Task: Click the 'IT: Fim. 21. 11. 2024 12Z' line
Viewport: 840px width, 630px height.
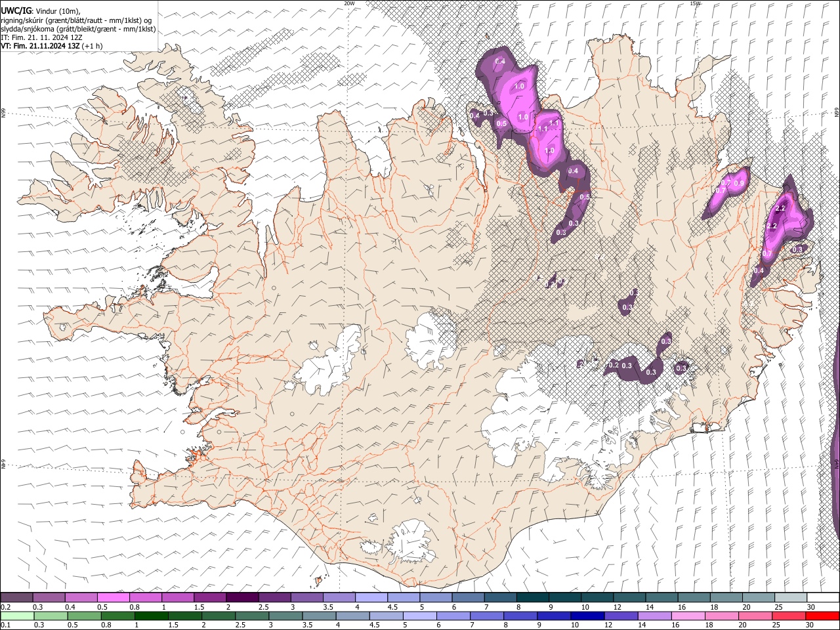Action: tap(41, 38)
